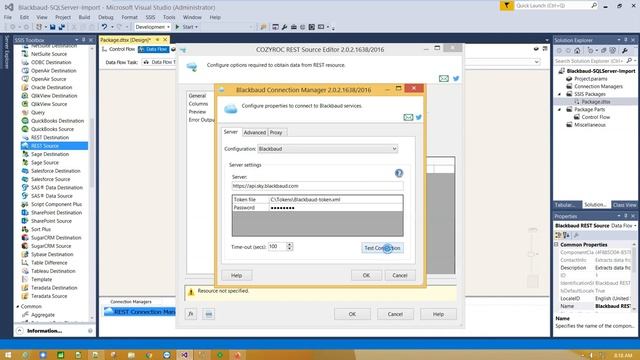Click the Token file value cell
Viewport: 640px width, 360px height.
(336, 200)
